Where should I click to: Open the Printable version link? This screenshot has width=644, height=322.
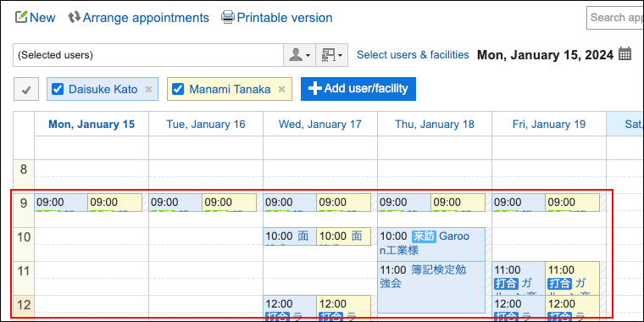click(285, 18)
